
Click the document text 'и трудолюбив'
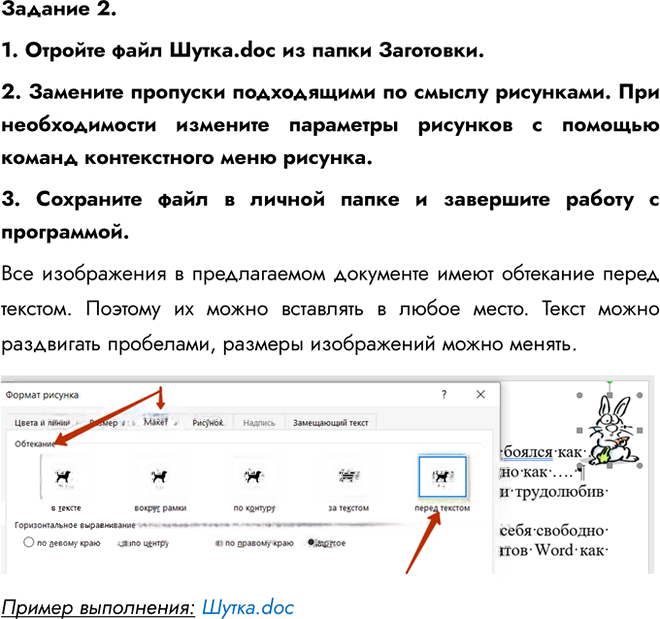pos(553,491)
